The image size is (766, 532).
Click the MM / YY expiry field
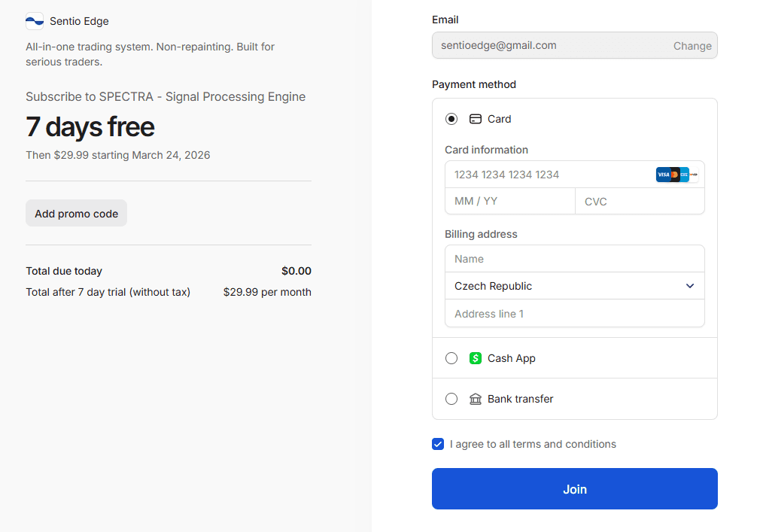[x=510, y=202]
